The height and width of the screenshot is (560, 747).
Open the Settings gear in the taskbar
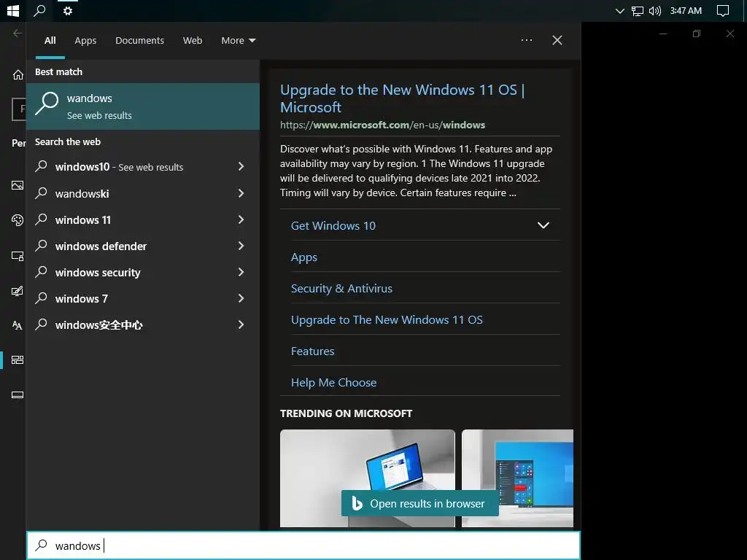pos(68,10)
